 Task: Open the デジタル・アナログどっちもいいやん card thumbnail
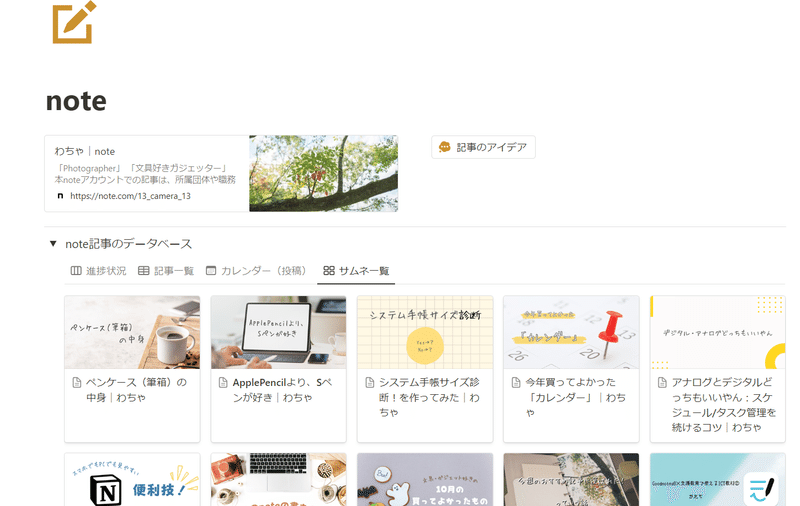(x=717, y=332)
